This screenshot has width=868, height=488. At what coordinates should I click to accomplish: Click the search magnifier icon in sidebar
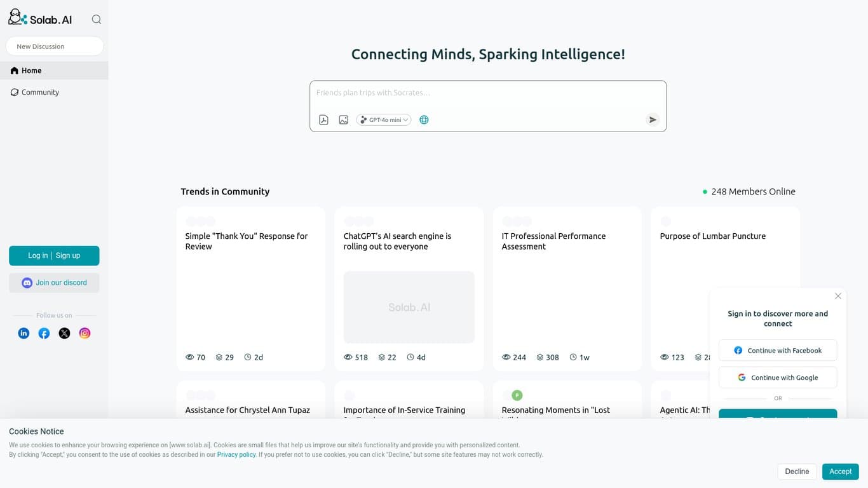97,20
